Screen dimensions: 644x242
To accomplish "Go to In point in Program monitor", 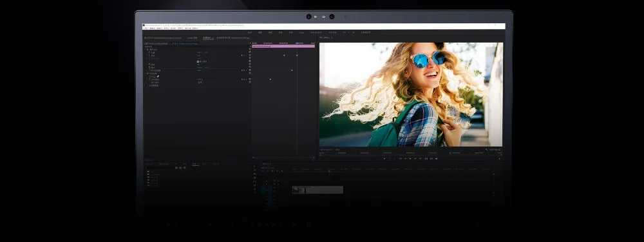I will pos(401,159).
